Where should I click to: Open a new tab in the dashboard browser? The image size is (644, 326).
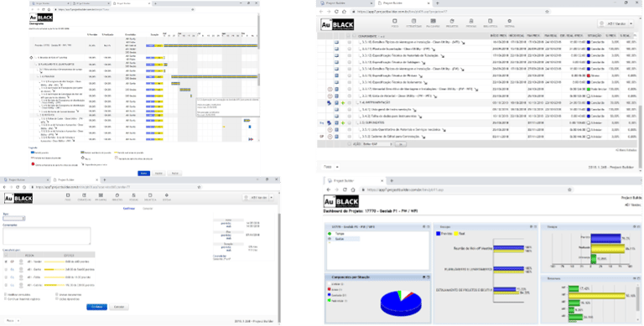[392, 181]
